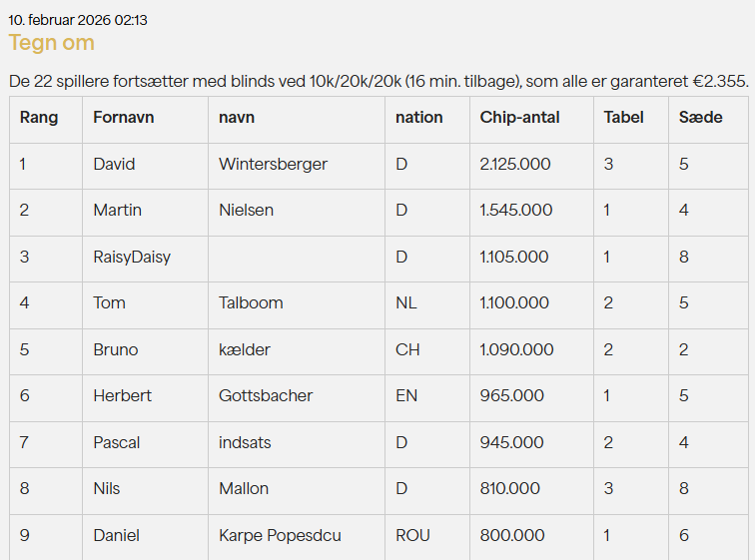This screenshot has height=560, width=755.
Task: Click Martin Nielsen's chip count 1.545.000
Action: pos(515,210)
